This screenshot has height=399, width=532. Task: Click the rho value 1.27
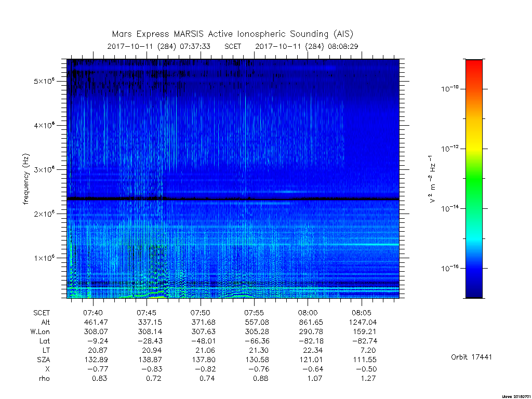coord(368,378)
